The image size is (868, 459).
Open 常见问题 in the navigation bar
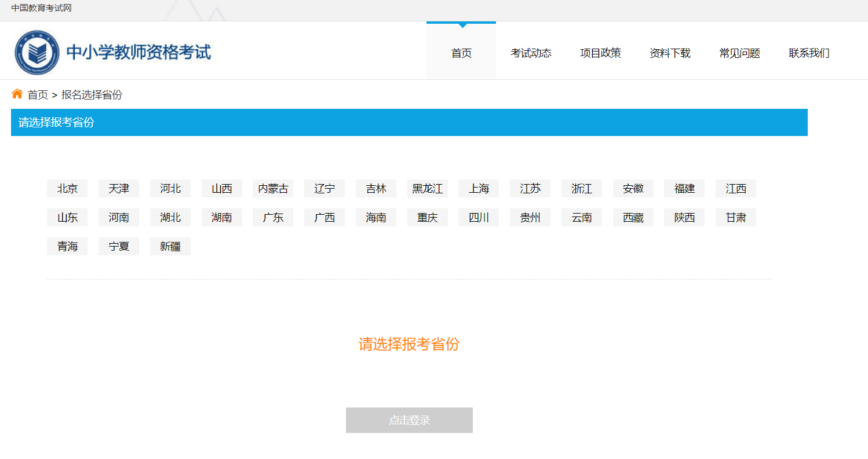(x=739, y=53)
